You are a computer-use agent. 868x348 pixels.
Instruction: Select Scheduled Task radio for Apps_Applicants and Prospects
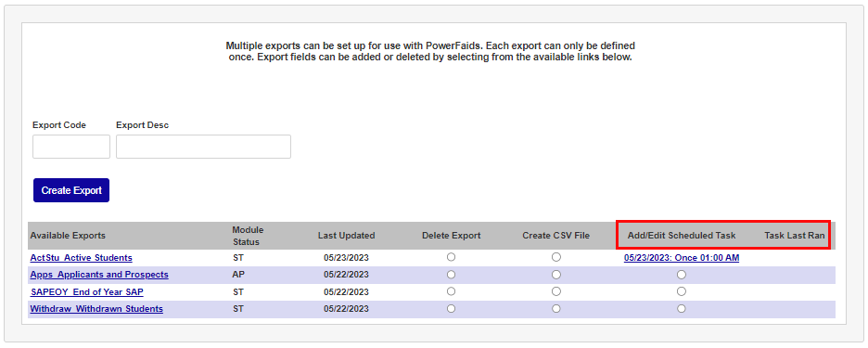(x=682, y=275)
